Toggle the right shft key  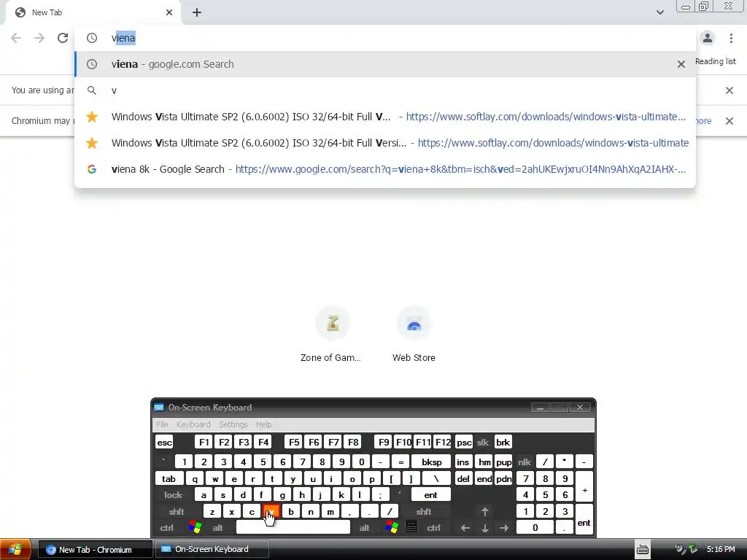pyautogui.click(x=424, y=512)
